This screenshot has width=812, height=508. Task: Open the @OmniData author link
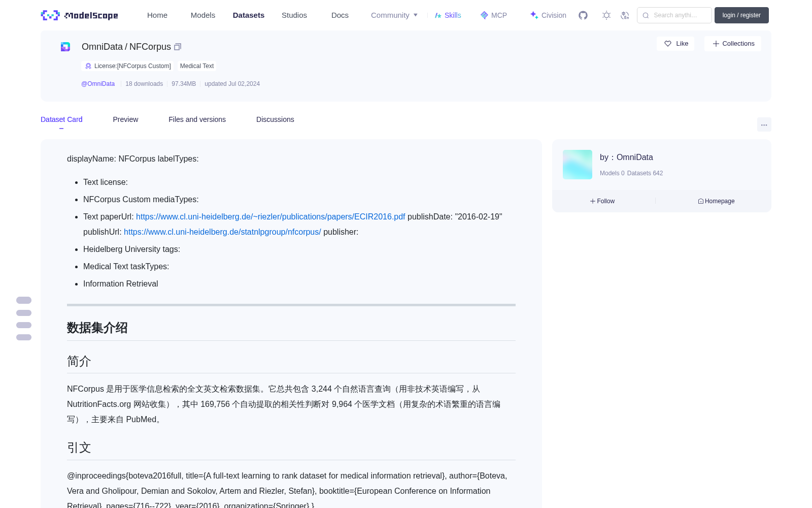point(98,84)
